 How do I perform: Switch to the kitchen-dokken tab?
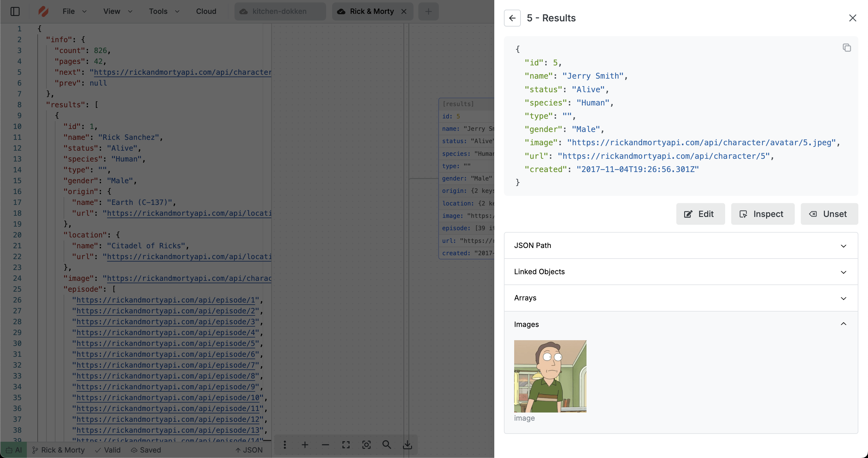(280, 11)
